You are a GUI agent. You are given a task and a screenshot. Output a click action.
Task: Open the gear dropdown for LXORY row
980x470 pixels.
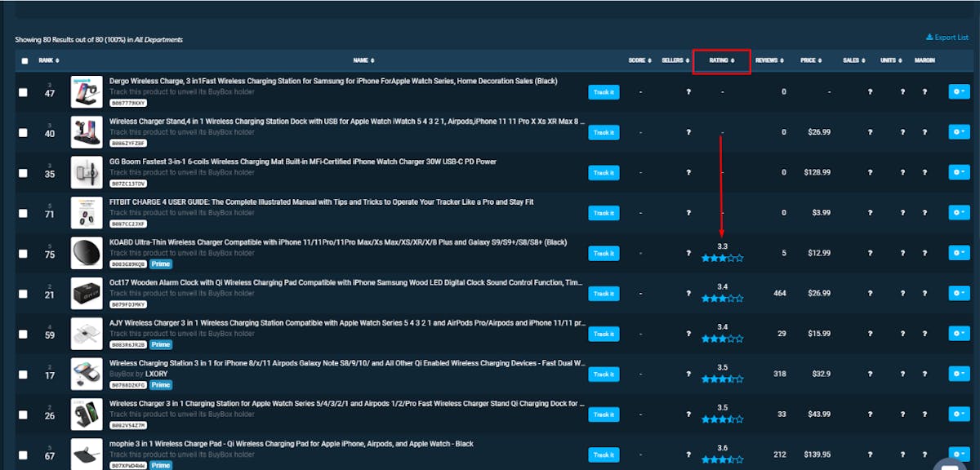coord(959,374)
